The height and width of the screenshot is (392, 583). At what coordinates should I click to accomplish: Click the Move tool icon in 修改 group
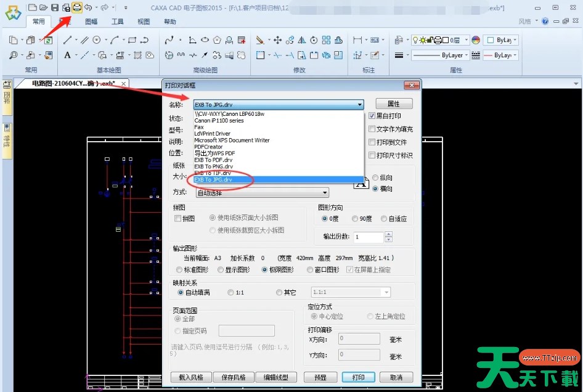(277, 40)
